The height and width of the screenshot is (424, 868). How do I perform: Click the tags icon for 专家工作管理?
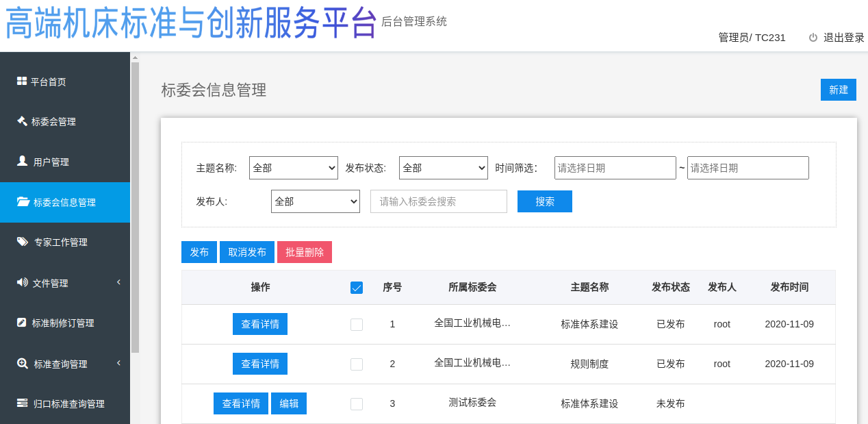[23, 242]
